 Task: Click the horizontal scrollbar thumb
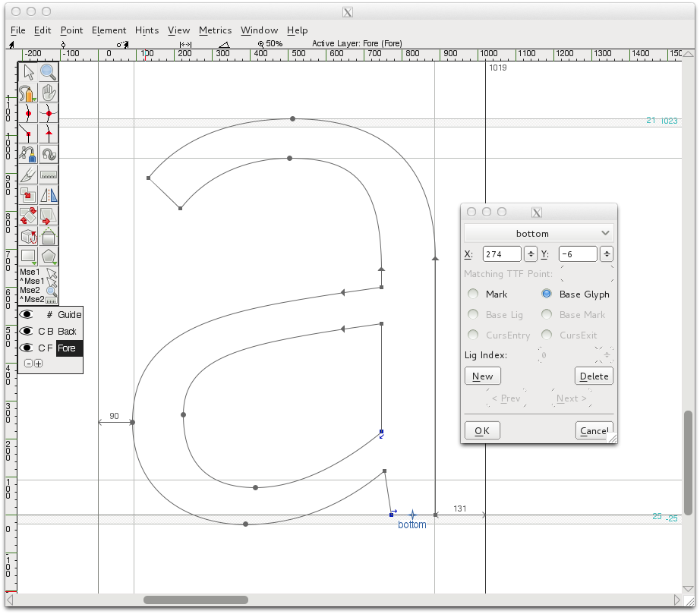point(194,600)
